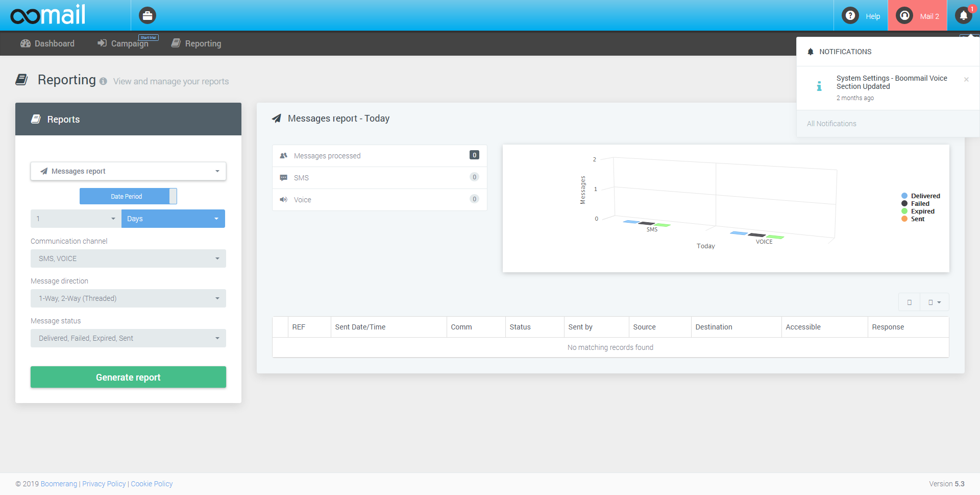The width and height of the screenshot is (980, 495).
Task: Open the Campaign menu item
Action: coord(123,43)
